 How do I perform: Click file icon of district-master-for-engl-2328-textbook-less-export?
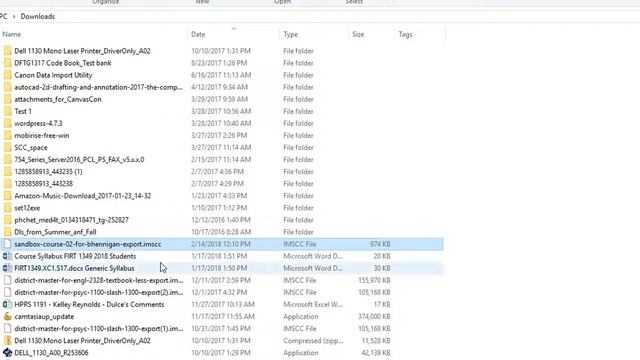(x=7, y=280)
